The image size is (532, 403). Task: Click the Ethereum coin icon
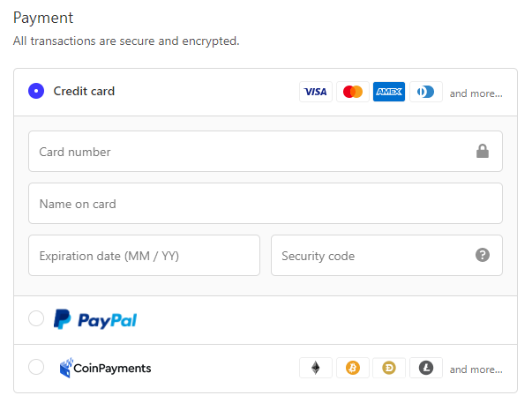[316, 368]
